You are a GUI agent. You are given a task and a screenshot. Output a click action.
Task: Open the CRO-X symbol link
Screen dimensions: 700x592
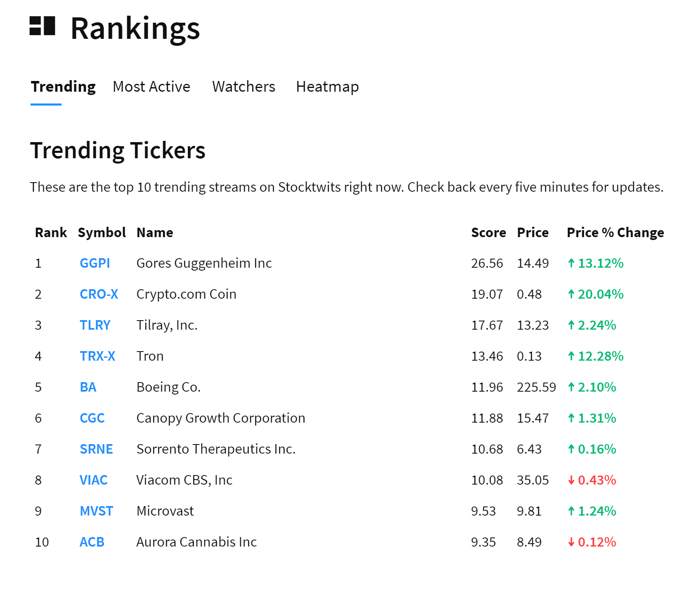coord(99,294)
